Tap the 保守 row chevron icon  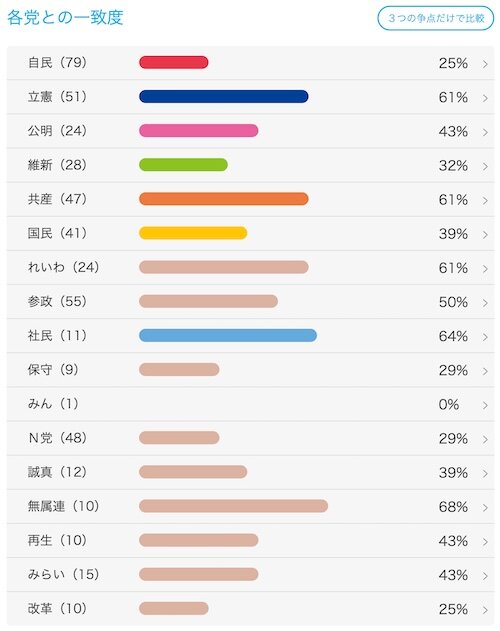point(485,371)
